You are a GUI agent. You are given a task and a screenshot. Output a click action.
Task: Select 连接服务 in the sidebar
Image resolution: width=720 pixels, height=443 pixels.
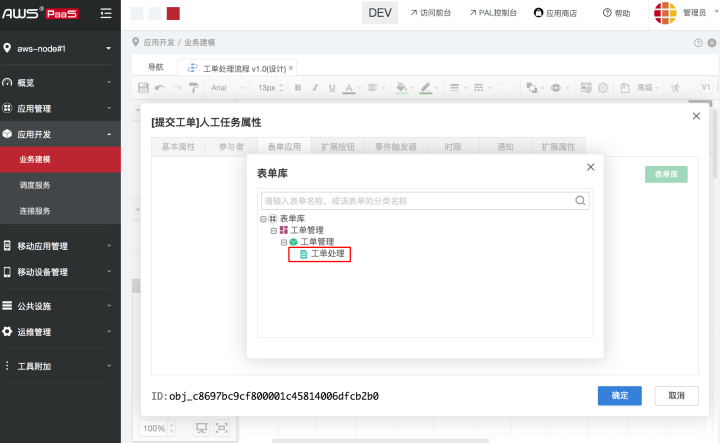coord(60,211)
